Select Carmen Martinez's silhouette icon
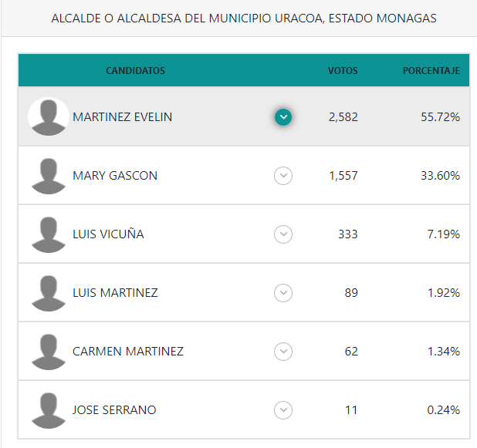477x448 pixels. 49,352
